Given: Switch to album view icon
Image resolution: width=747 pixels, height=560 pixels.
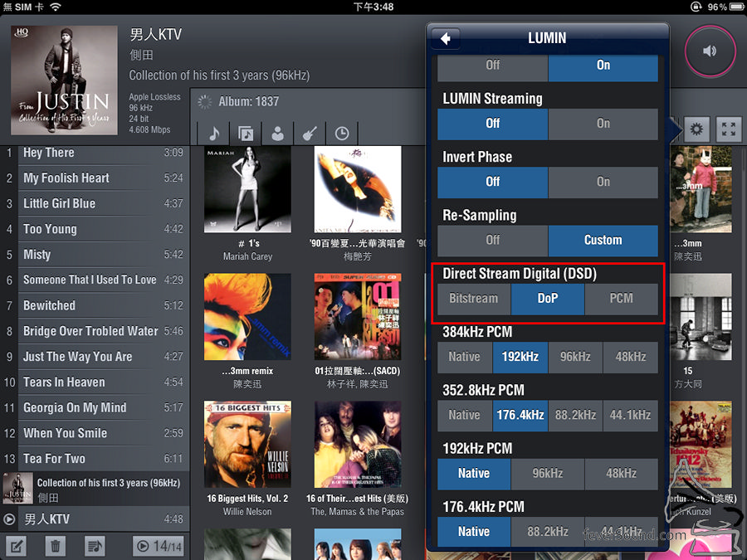Looking at the screenshot, I should [x=246, y=134].
